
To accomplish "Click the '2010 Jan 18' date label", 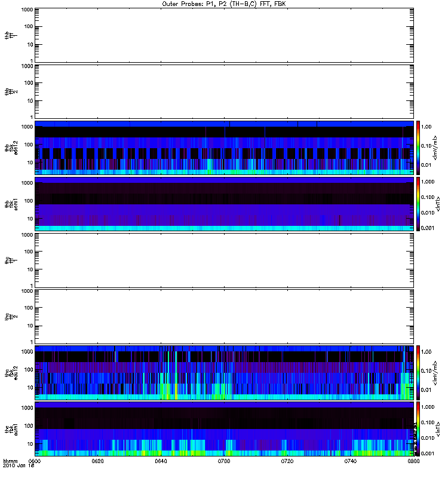I will 19,466.
